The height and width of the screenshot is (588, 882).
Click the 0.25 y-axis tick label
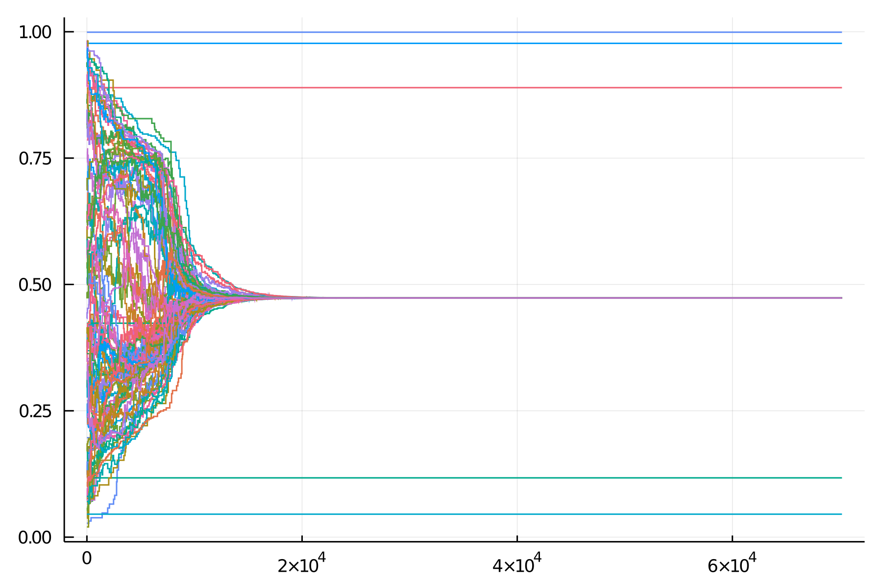pyautogui.click(x=35, y=412)
